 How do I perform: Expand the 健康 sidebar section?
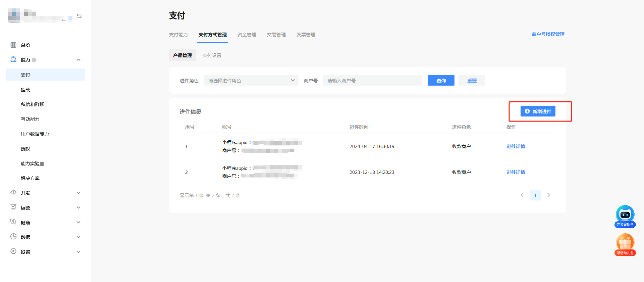point(78,222)
